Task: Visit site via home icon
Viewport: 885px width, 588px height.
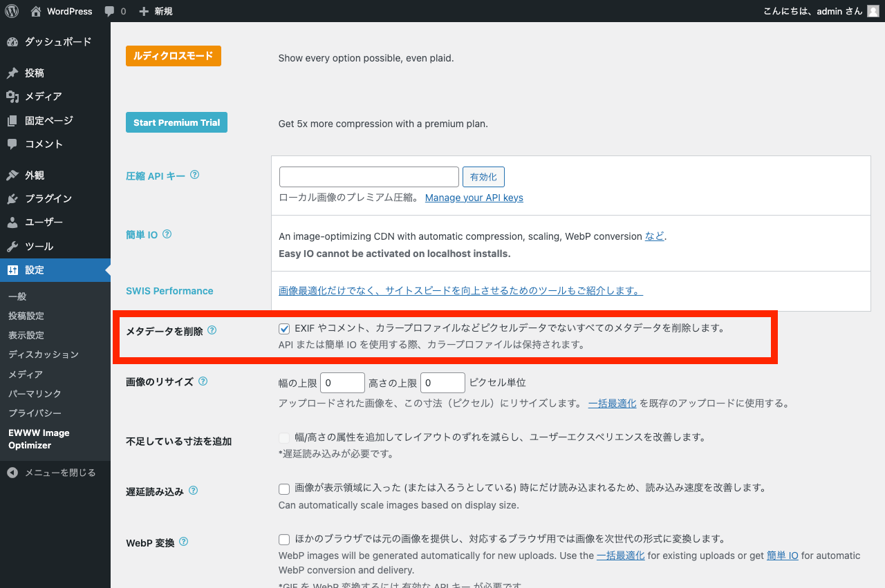Action: click(36, 11)
